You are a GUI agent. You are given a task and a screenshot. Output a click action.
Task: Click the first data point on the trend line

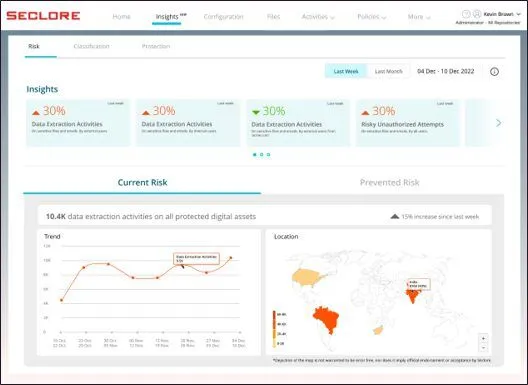click(x=61, y=300)
